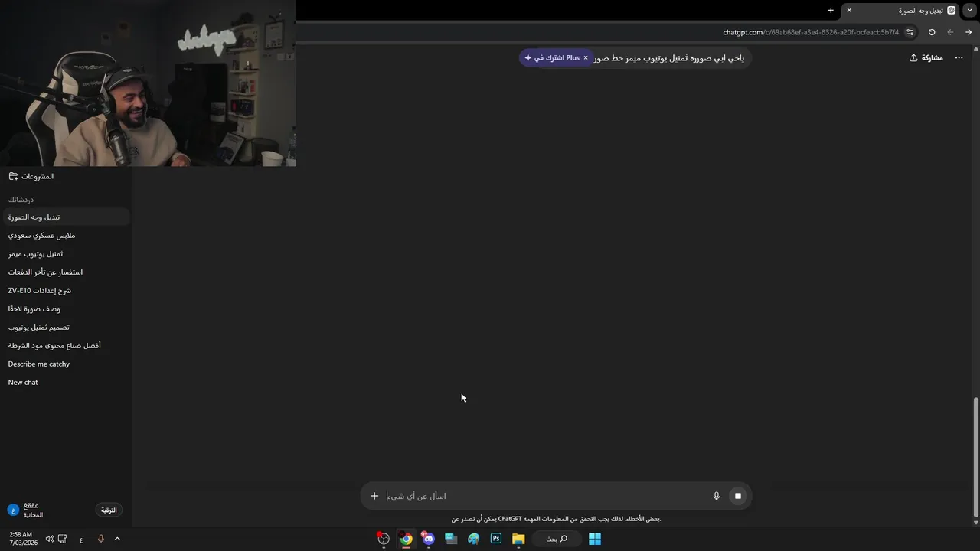Open the monitor app icon beside Paint
Screen dimensions: 980x551
[x=451, y=539]
